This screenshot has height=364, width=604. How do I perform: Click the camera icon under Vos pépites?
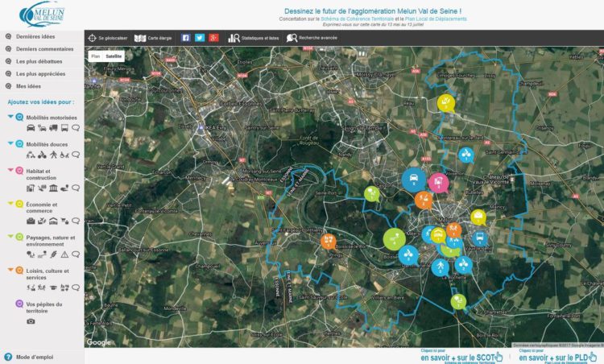point(31,321)
